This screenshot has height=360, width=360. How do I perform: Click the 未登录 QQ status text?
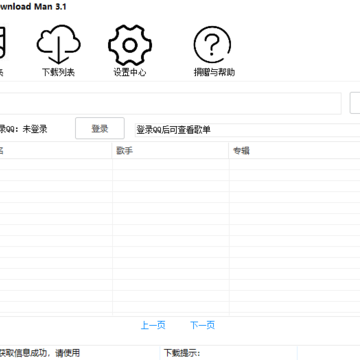pyautogui.click(x=35, y=129)
